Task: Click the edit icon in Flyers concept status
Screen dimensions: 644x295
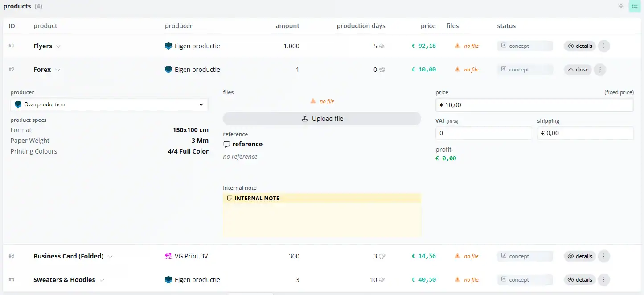Action: [504, 46]
